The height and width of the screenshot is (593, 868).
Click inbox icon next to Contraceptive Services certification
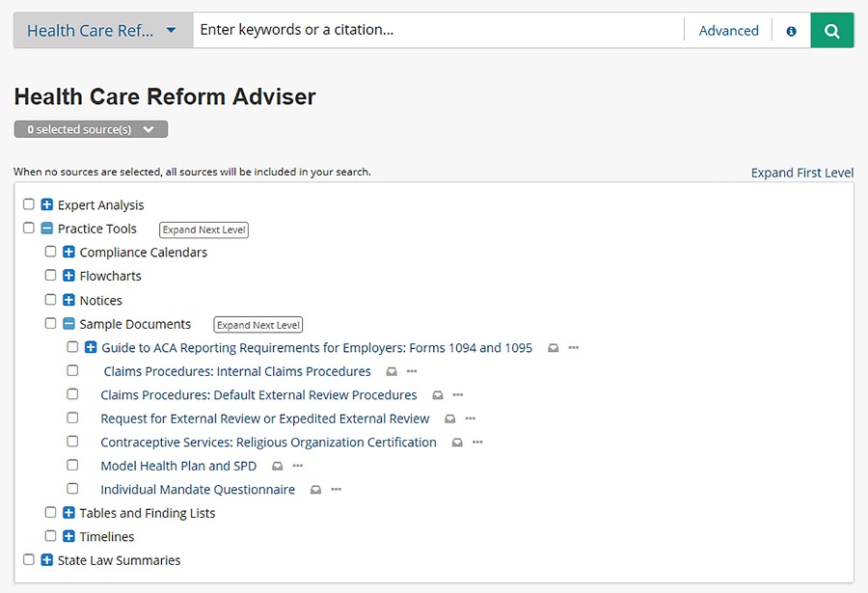pyautogui.click(x=457, y=443)
